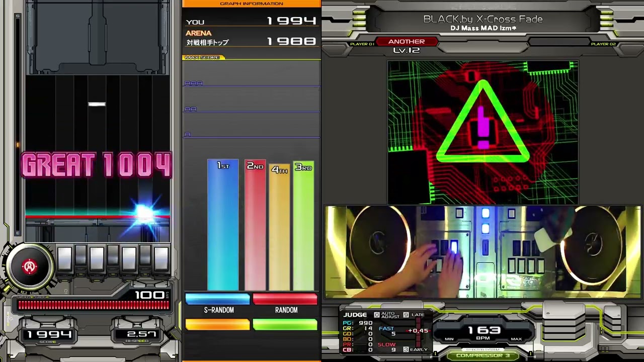
Task: Click the ARENA label
Action: coord(199,33)
